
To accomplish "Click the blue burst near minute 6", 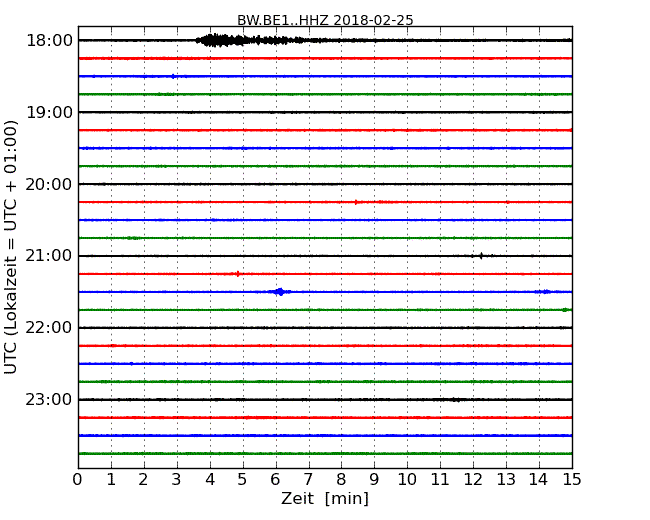I will (280, 292).
